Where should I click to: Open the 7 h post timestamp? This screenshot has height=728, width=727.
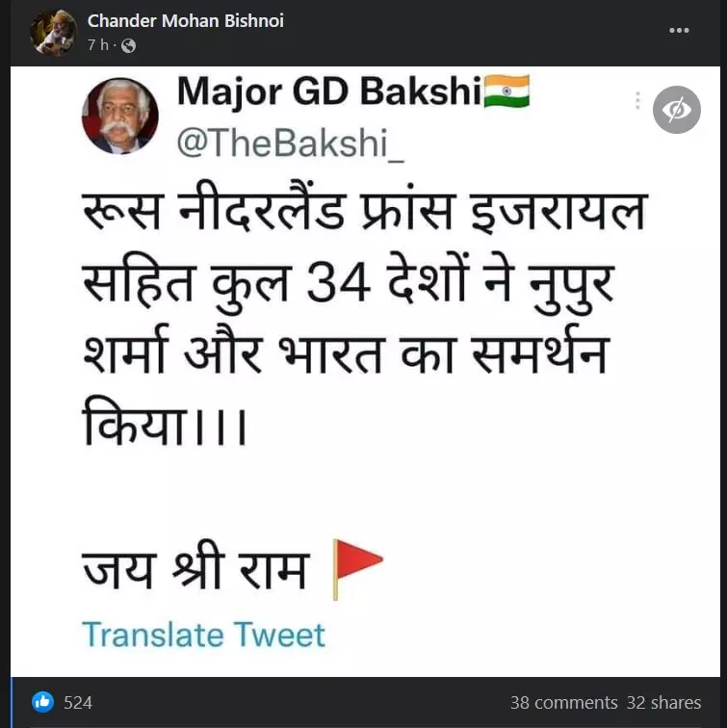[x=97, y=45]
